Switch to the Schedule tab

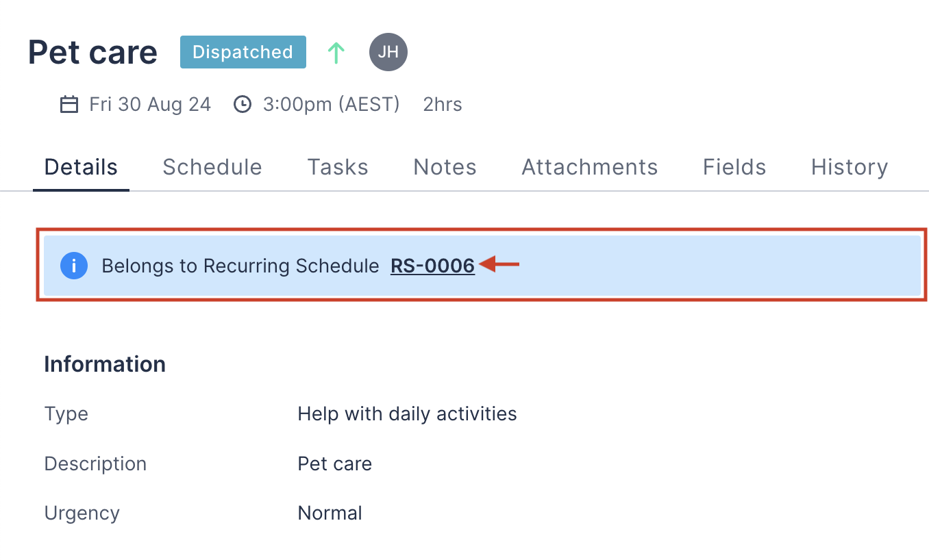pos(212,167)
